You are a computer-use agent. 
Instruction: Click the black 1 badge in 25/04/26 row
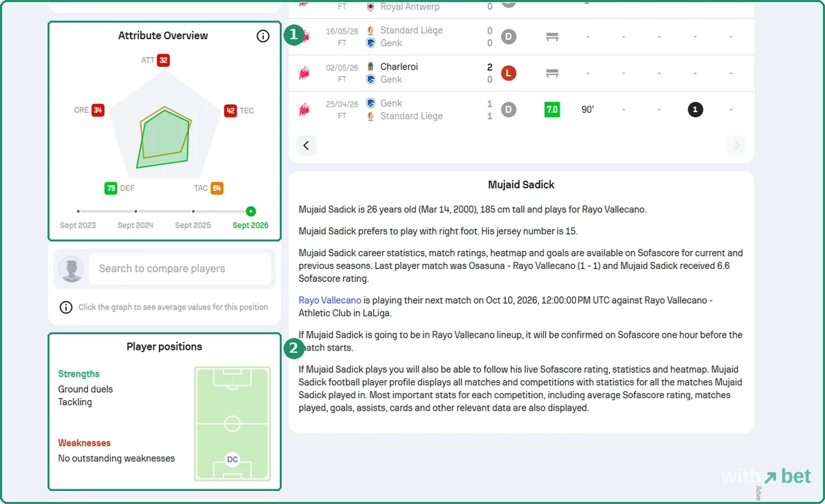pos(695,109)
